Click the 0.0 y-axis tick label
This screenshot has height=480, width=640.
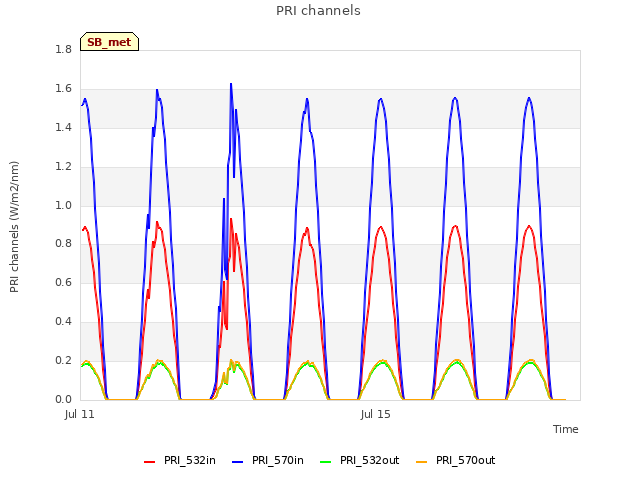63,400
